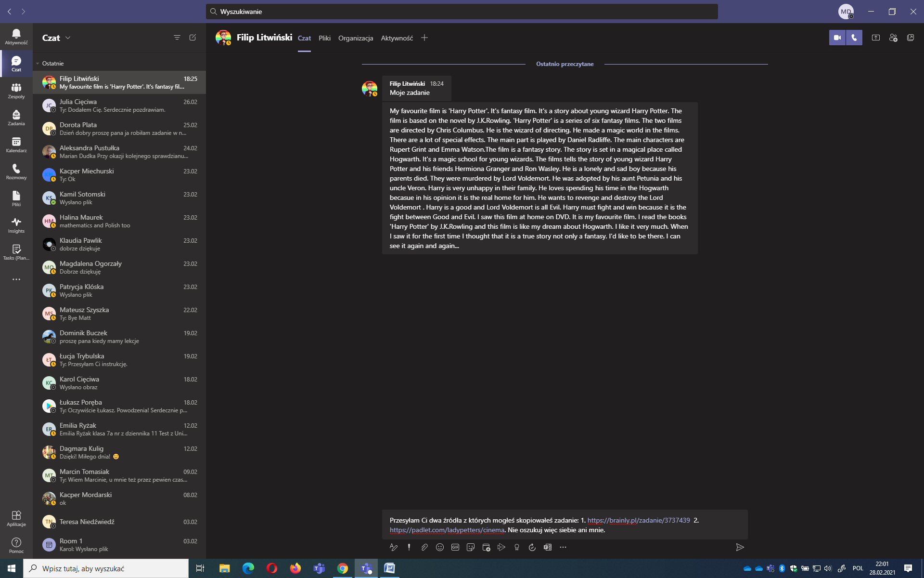The width and height of the screenshot is (924, 578).
Task: Open the text formatting options
Action: [394, 547]
